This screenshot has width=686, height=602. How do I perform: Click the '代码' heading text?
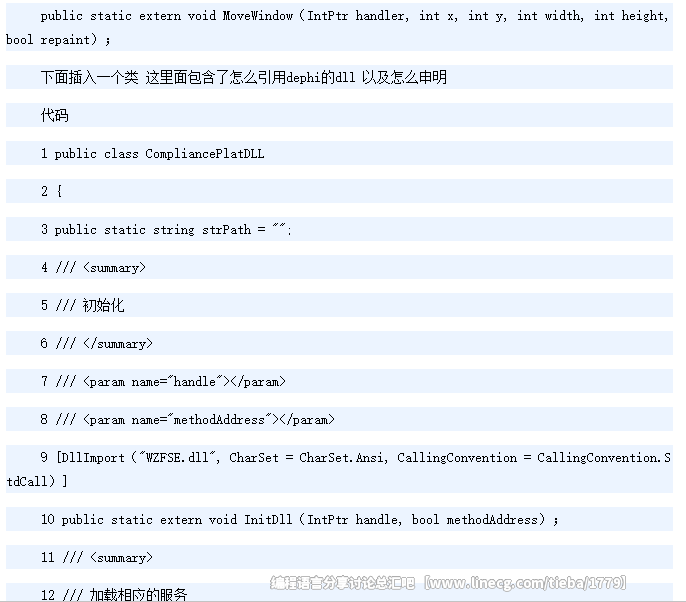pyautogui.click(x=54, y=116)
